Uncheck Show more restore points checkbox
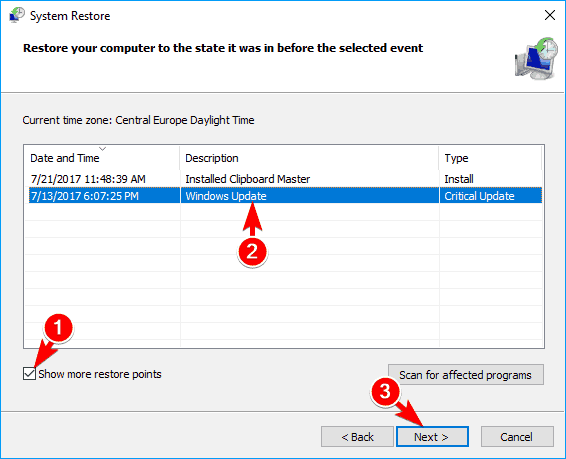The width and height of the screenshot is (566, 459). pyautogui.click(x=29, y=374)
